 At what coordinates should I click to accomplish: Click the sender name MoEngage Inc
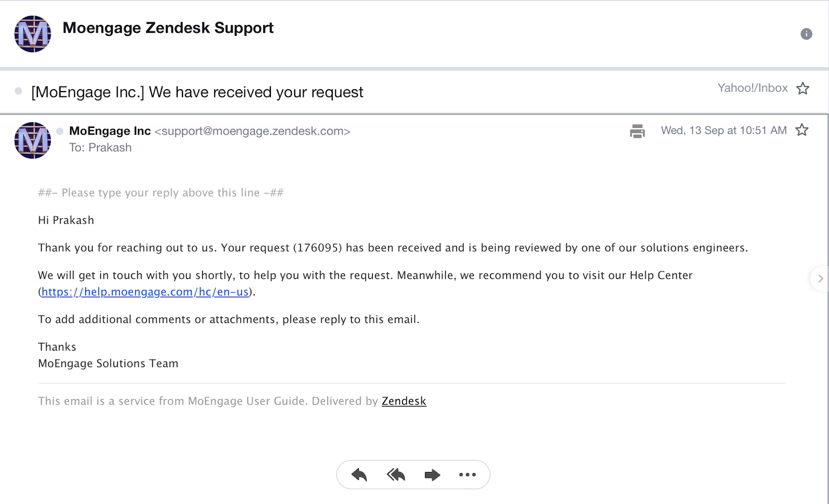pyautogui.click(x=110, y=131)
